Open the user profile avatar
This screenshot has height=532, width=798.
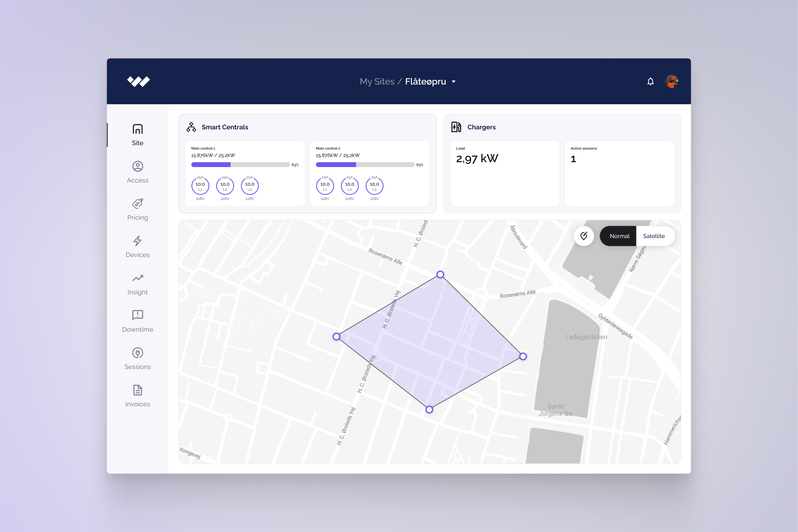[x=671, y=81]
